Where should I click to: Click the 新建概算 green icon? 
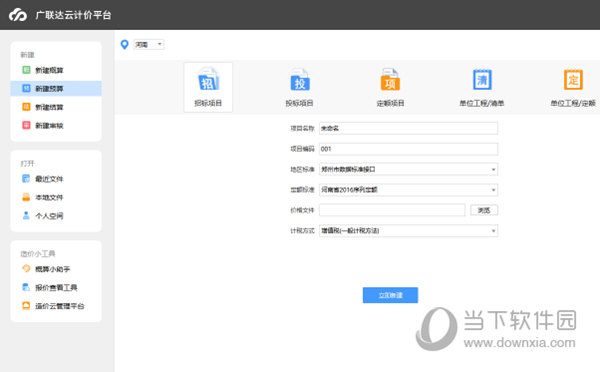pyautogui.click(x=26, y=70)
